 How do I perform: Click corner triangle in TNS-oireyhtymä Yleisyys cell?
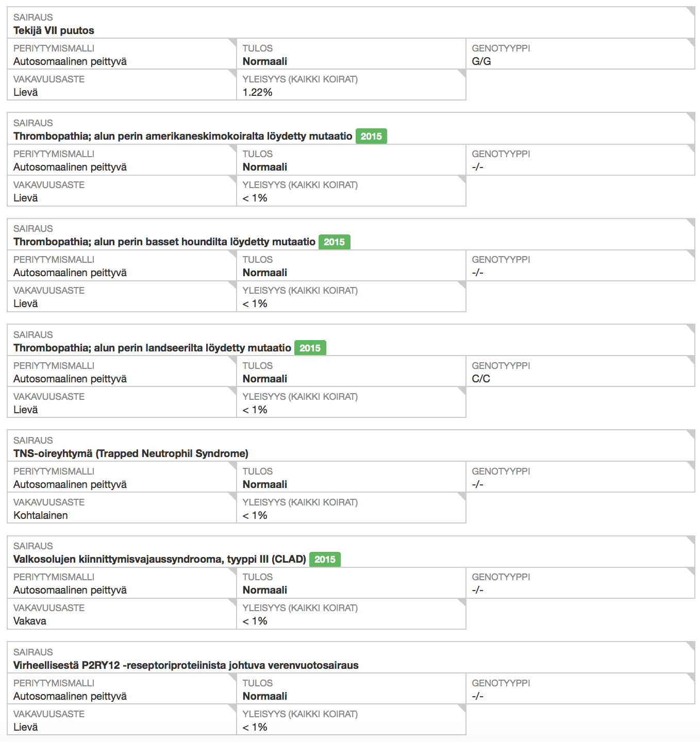click(x=462, y=497)
